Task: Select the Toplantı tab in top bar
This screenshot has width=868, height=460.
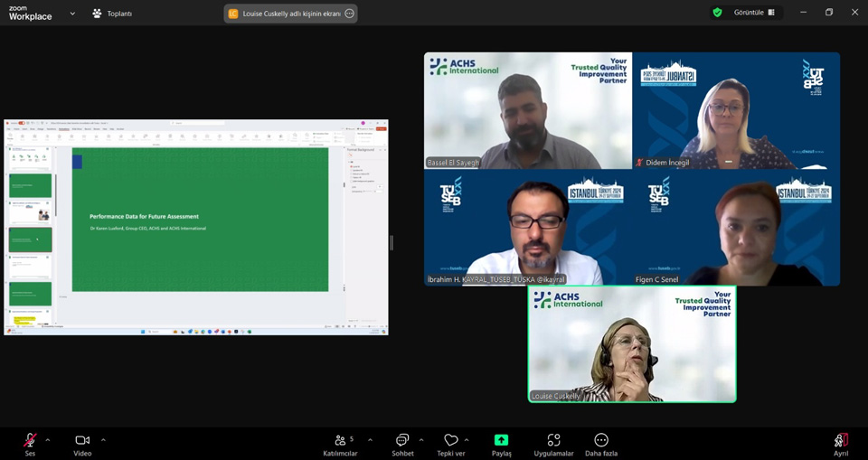Action: click(x=112, y=14)
